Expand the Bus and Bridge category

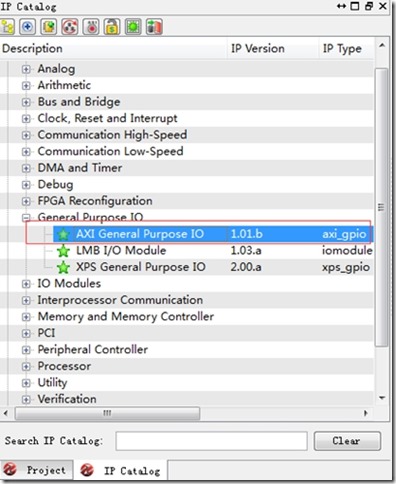click(26, 102)
